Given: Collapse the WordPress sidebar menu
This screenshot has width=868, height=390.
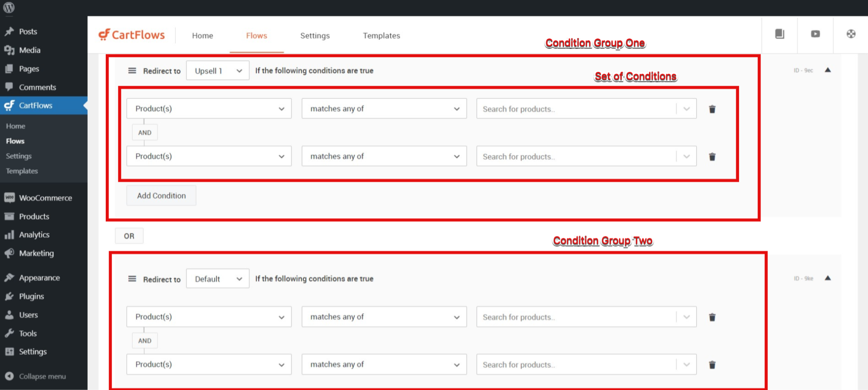Looking at the screenshot, I should point(42,377).
